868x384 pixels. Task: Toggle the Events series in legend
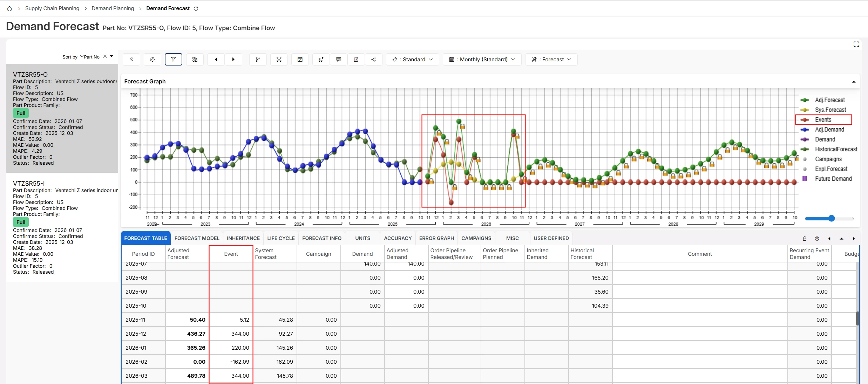click(823, 120)
